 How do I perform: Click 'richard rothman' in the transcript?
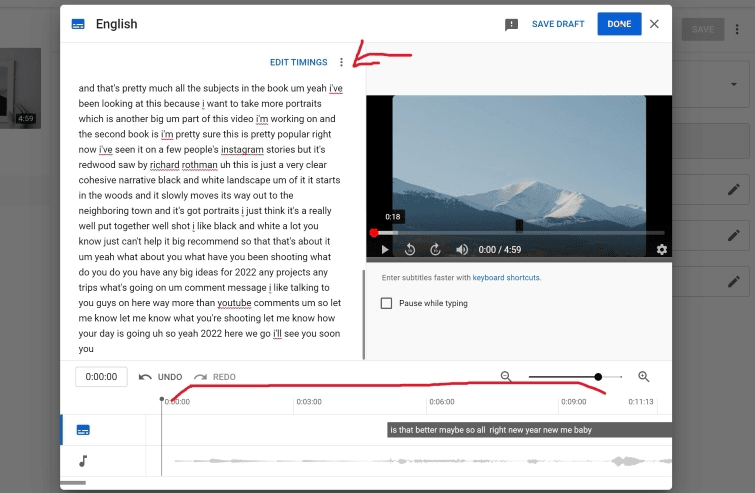coord(183,165)
